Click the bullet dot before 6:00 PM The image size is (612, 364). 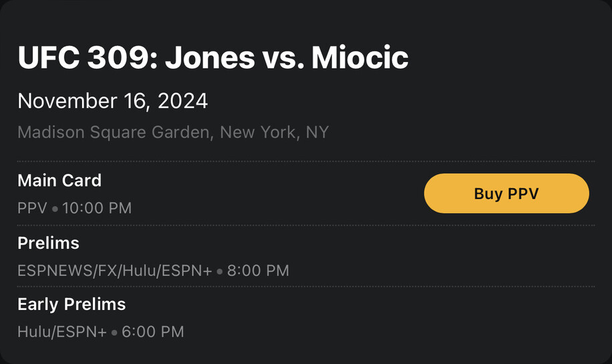tap(114, 333)
